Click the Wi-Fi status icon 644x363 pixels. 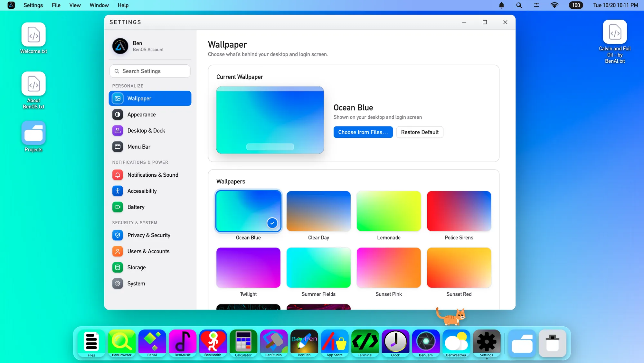[x=554, y=5]
